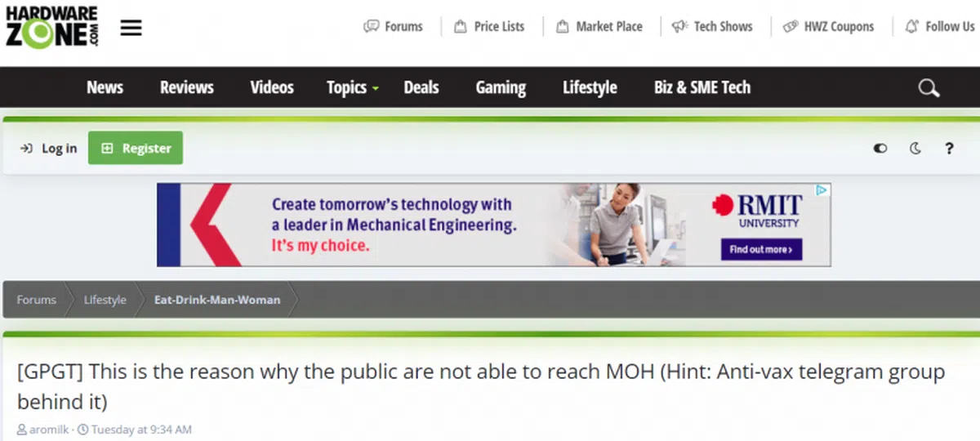Image resolution: width=980 pixels, height=441 pixels.
Task: Navigate to Eat-Drink-Man-Woman breadcrumb
Action: tap(217, 300)
